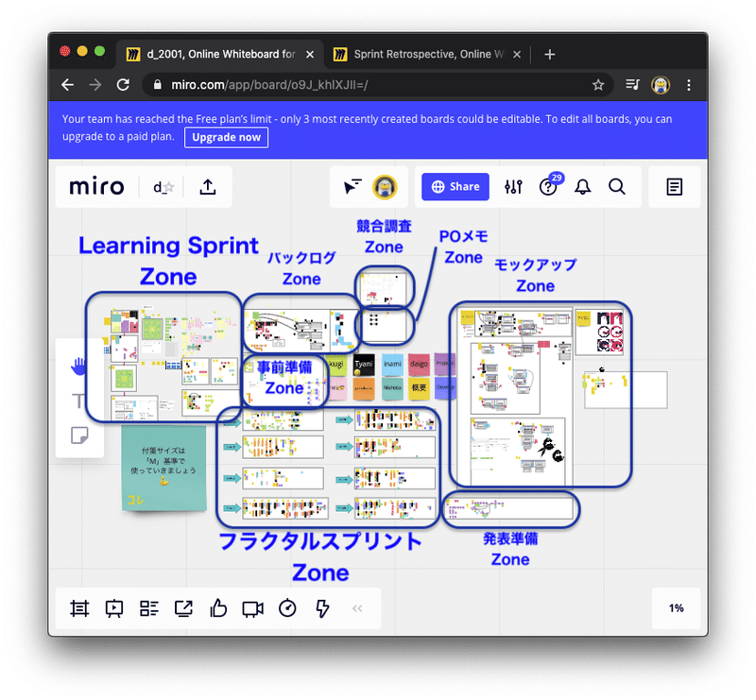This screenshot has width=756, height=700.
Task: Open the Screen sharing tool
Action: (x=183, y=608)
